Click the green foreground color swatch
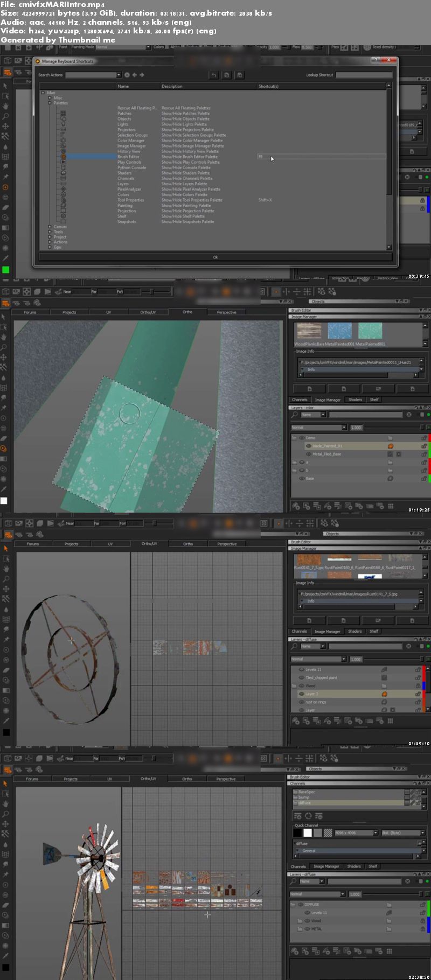431x980 pixels. click(x=5, y=270)
